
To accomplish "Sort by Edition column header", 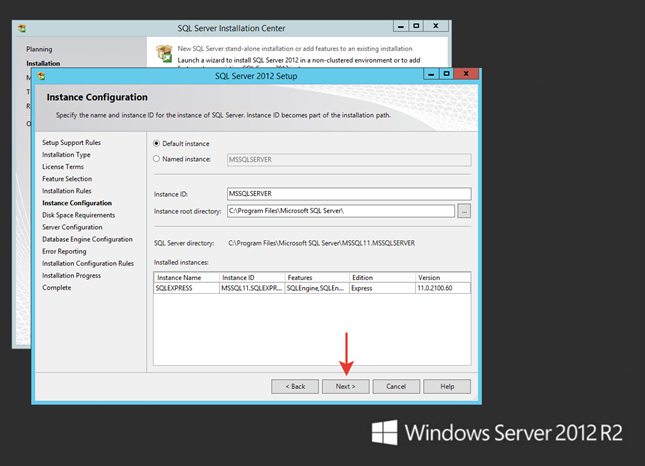I will point(383,278).
